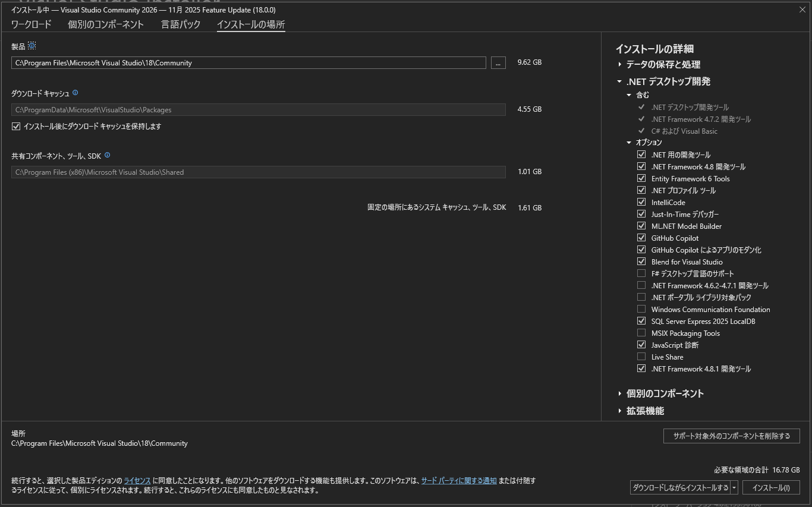812x507 pixels.
Task: Click the browse (...) button for product path
Action: point(498,63)
